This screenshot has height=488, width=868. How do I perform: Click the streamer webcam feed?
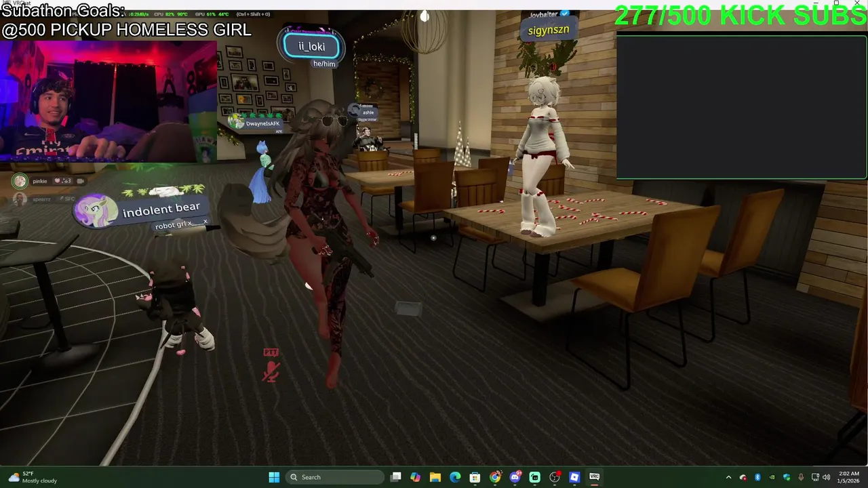coord(108,101)
